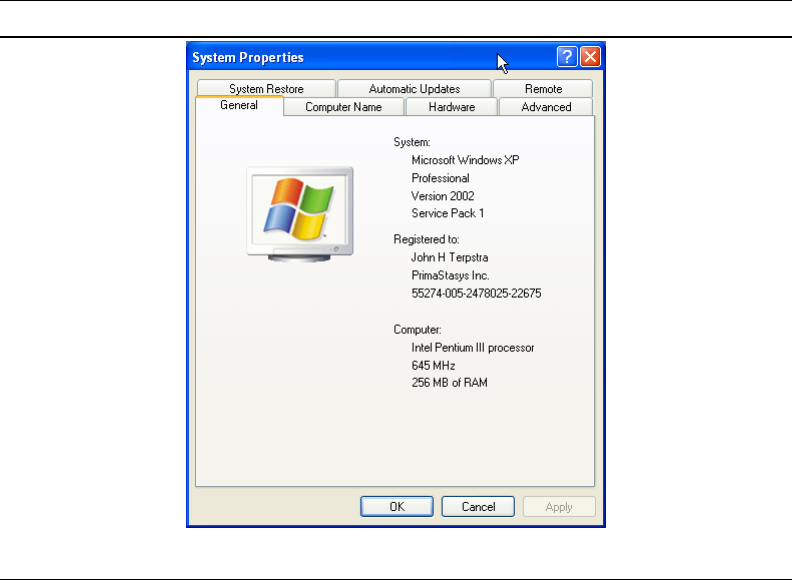
Task: Click the 'Version 2002' text
Action: 442,196
